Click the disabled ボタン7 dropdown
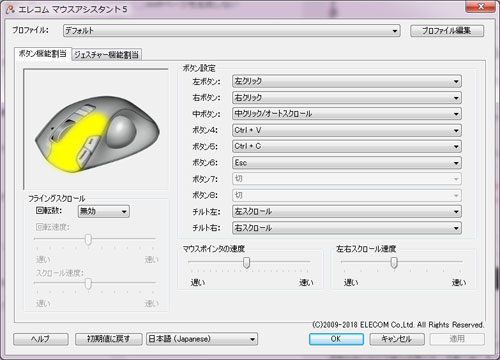This screenshot has width=500, height=360. point(347,179)
